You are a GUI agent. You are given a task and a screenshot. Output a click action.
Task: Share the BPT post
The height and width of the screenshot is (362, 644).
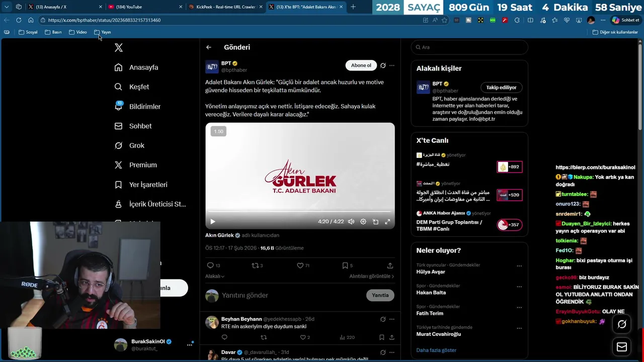tap(390, 265)
